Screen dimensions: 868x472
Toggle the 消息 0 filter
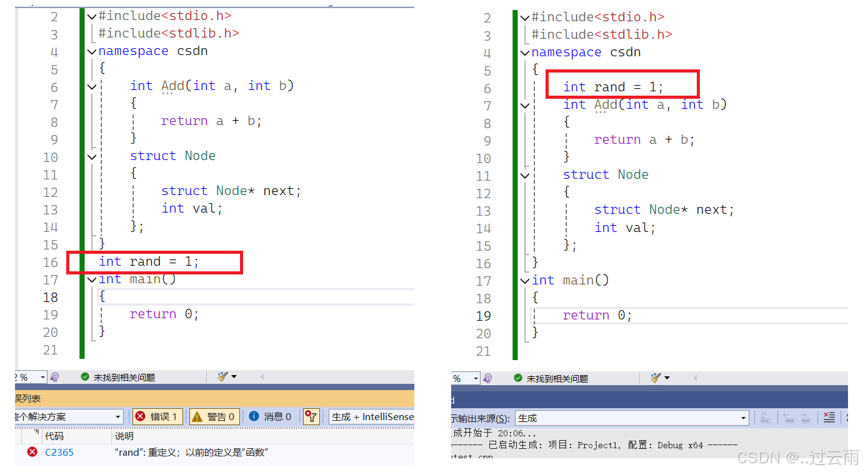pyautogui.click(x=272, y=416)
